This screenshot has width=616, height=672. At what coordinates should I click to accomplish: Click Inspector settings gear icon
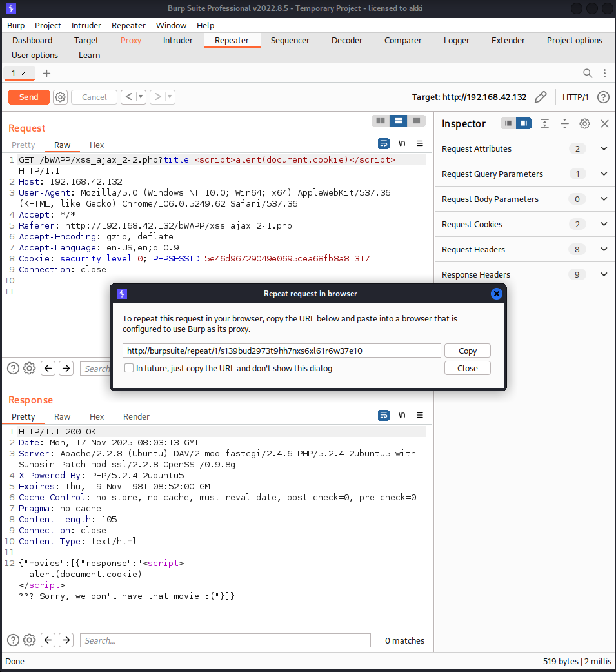(584, 123)
